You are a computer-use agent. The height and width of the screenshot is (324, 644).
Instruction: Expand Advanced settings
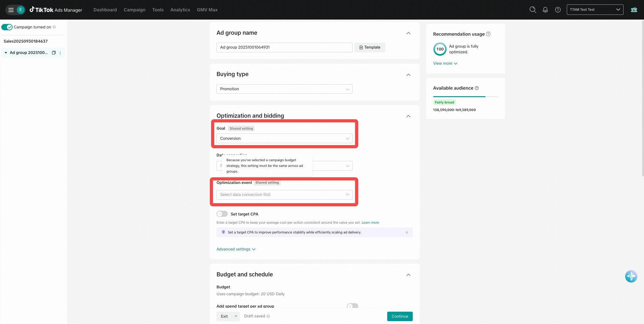tap(236, 249)
